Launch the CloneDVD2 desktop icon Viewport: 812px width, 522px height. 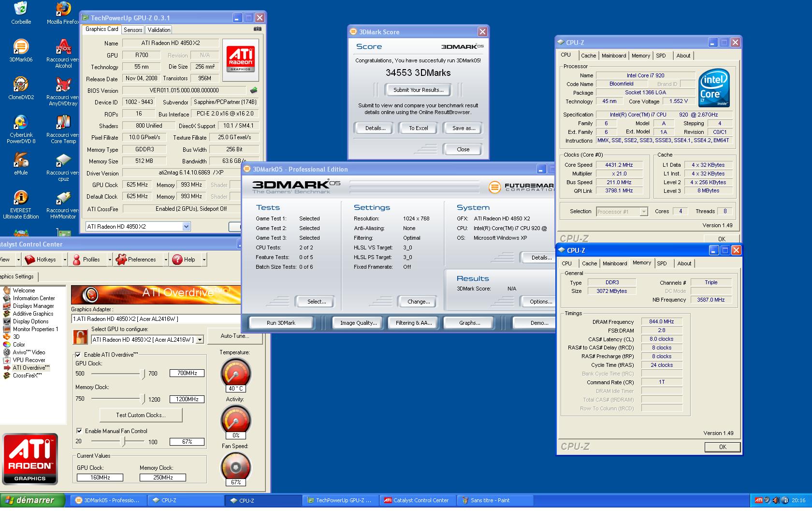point(21,85)
